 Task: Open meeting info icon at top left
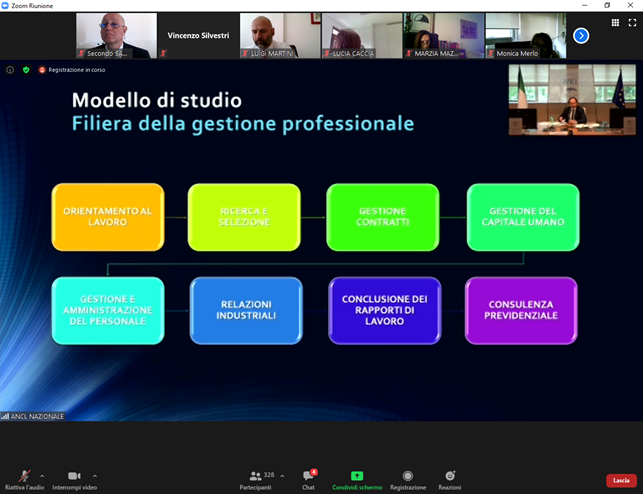[11, 70]
